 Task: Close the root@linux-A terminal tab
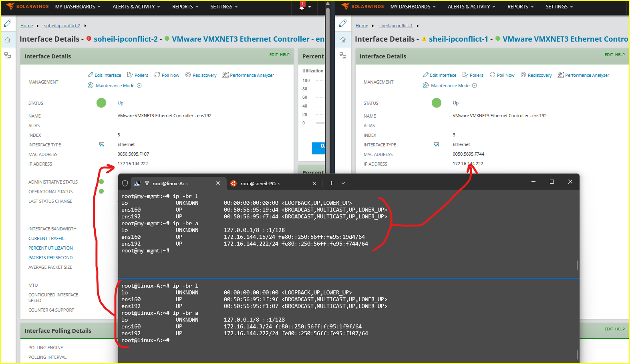tap(218, 183)
